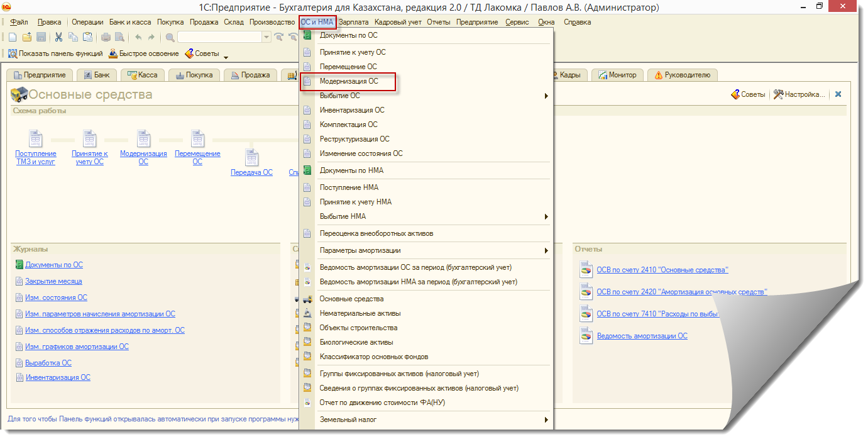Click the Copy toolbar icon
The image size is (868, 439).
click(x=73, y=37)
